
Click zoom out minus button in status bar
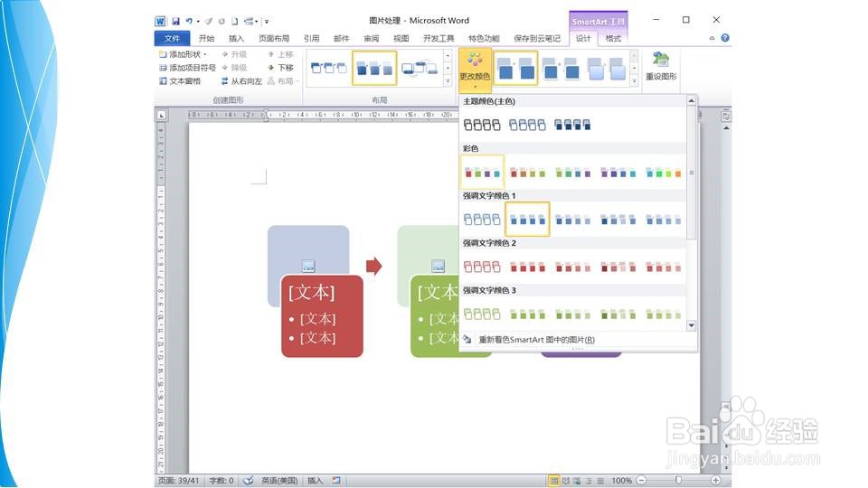point(641,480)
